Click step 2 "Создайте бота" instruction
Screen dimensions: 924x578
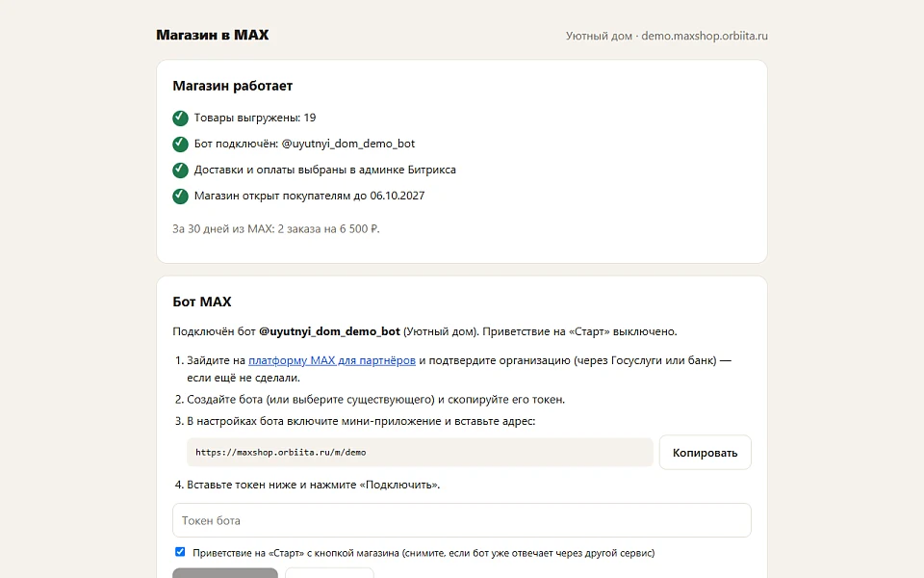tap(375, 399)
